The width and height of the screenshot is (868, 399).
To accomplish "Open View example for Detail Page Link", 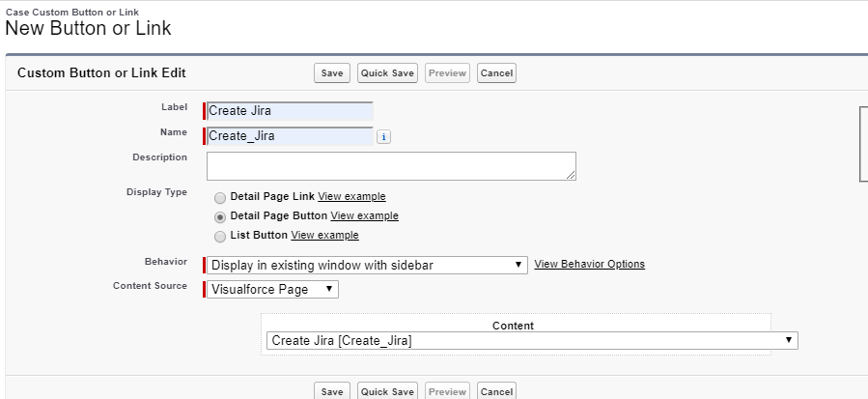I will click(351, 196).
